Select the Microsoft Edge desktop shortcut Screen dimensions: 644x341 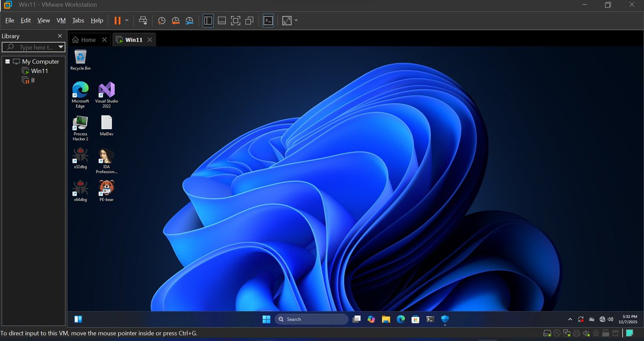[80, 95]
